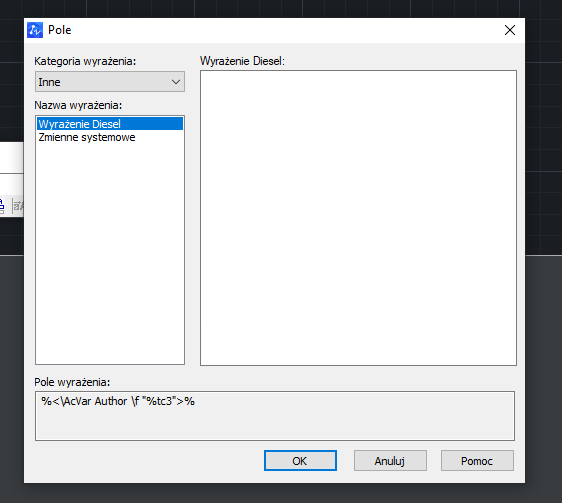
Task: Click the Kategoria wyrażenia label
Action: coord(85,61)
